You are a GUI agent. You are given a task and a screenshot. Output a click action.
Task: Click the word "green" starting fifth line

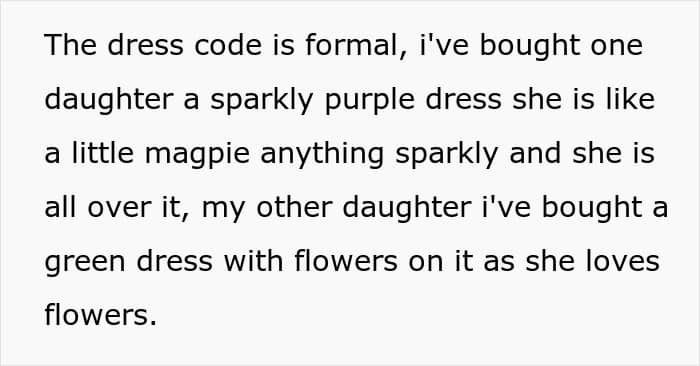click(x=85, y=262)
